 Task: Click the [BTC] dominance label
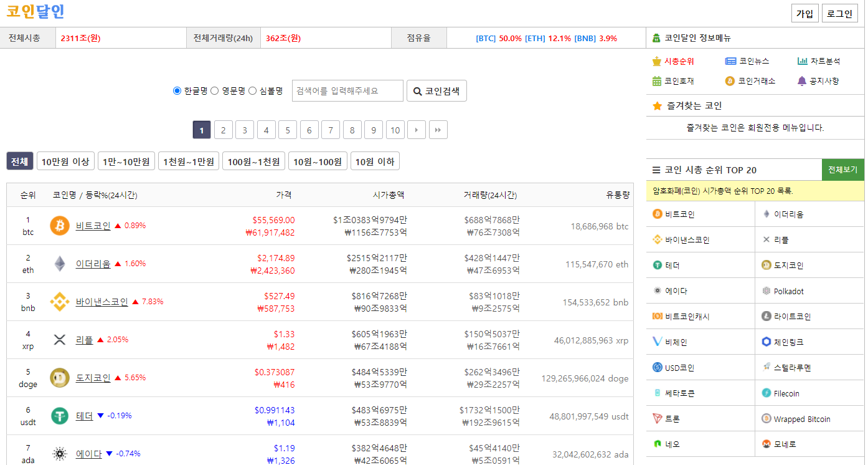(486, 38)
